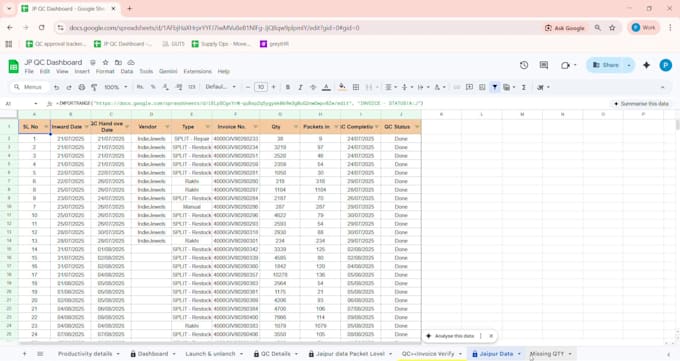Open the account avatar P
The height and width of the screenshot is (361, 680).
tap(666, 65)
